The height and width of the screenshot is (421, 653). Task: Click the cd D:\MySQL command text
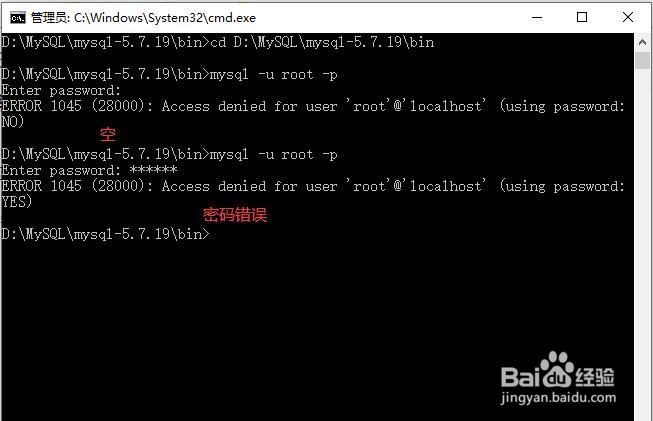coord(322,42)
